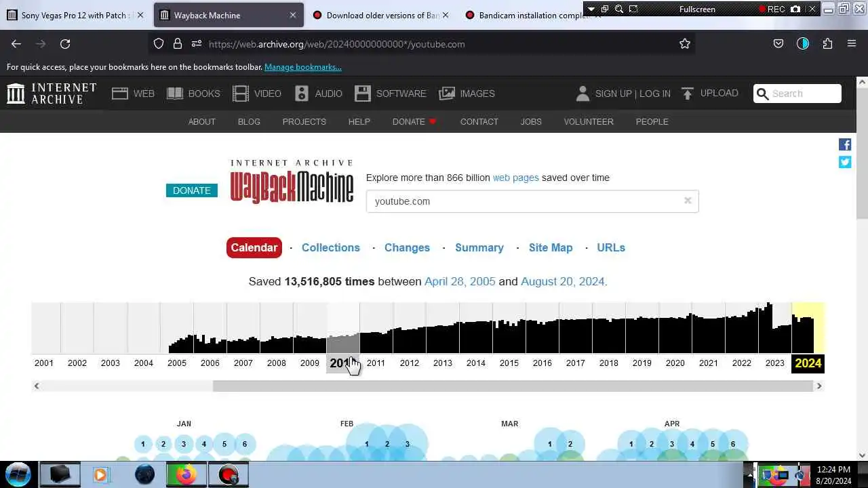Open the Pocket save icon
This screenshot has width=868, height=488.
pos(778,44)
